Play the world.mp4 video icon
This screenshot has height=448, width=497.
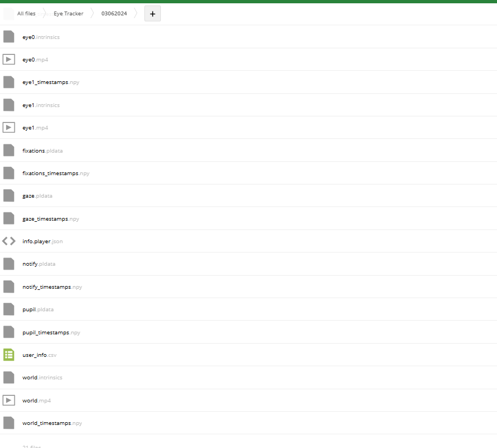pos(9,400)
